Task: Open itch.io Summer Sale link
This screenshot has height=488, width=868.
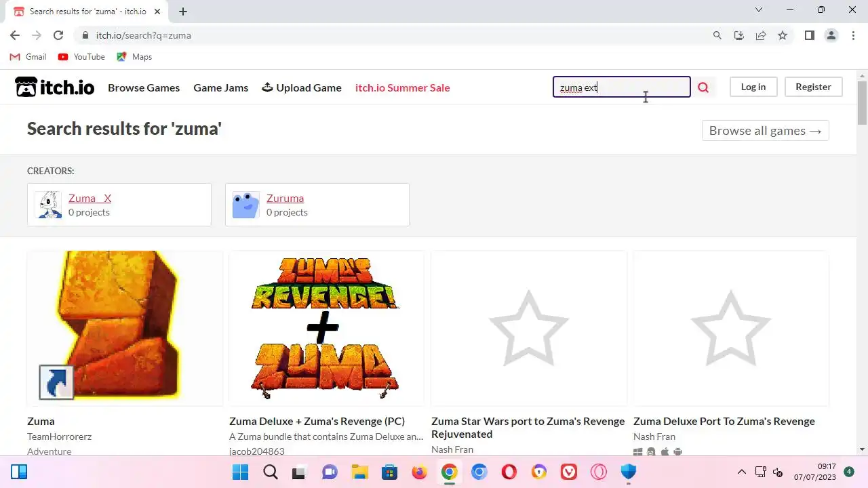Action: point(403,87)
